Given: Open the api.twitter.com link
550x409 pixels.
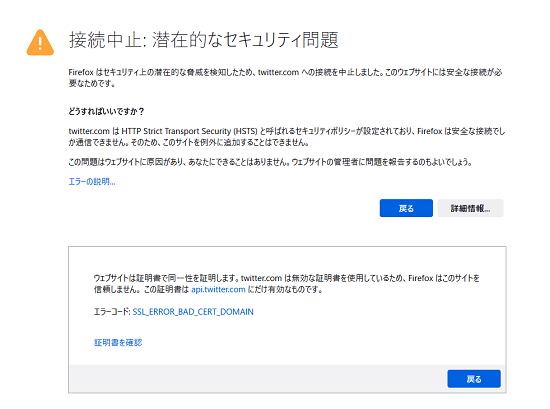Looking at the screenshot, I should coord(218,289).
